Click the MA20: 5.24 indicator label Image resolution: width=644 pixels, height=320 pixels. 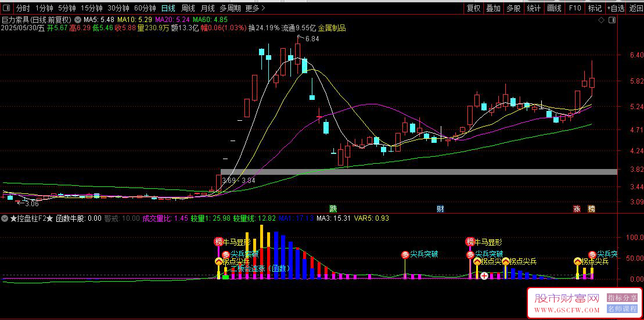[x=173, y=20]
